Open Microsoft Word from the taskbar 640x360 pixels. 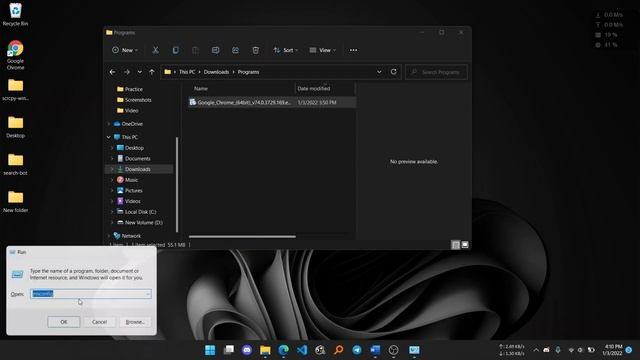tap(375, 350)
